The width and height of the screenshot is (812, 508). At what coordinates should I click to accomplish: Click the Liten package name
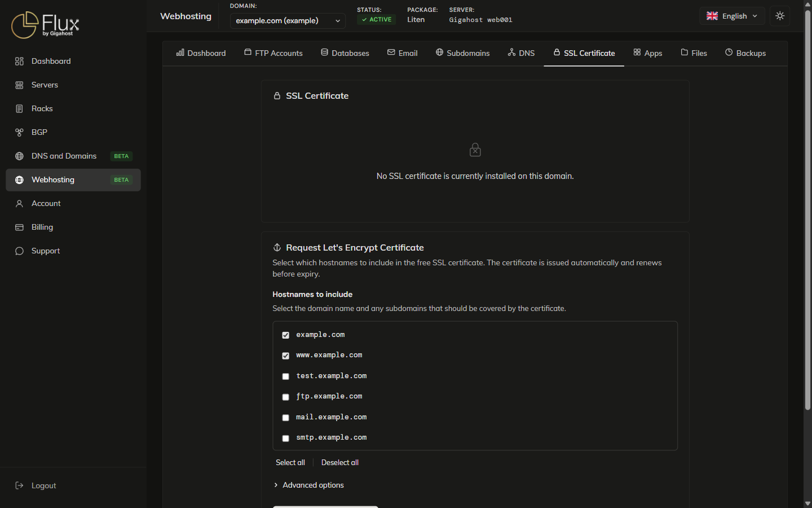[x=416, y=20]
